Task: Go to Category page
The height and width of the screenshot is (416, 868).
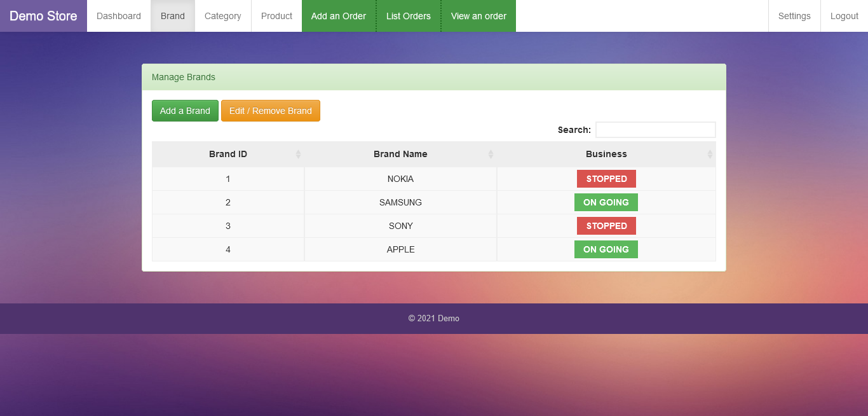Action: [x=223, y=16]
